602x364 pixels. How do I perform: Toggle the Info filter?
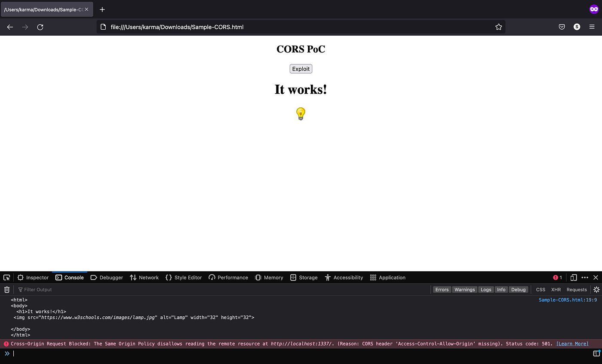(x=501, y=290)
